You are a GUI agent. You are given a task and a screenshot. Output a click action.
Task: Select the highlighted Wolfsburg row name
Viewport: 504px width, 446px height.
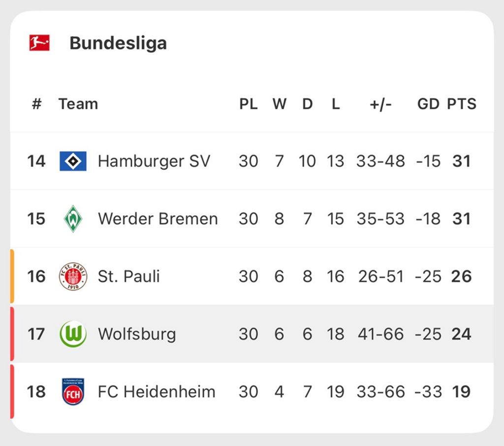pos(137,334)
